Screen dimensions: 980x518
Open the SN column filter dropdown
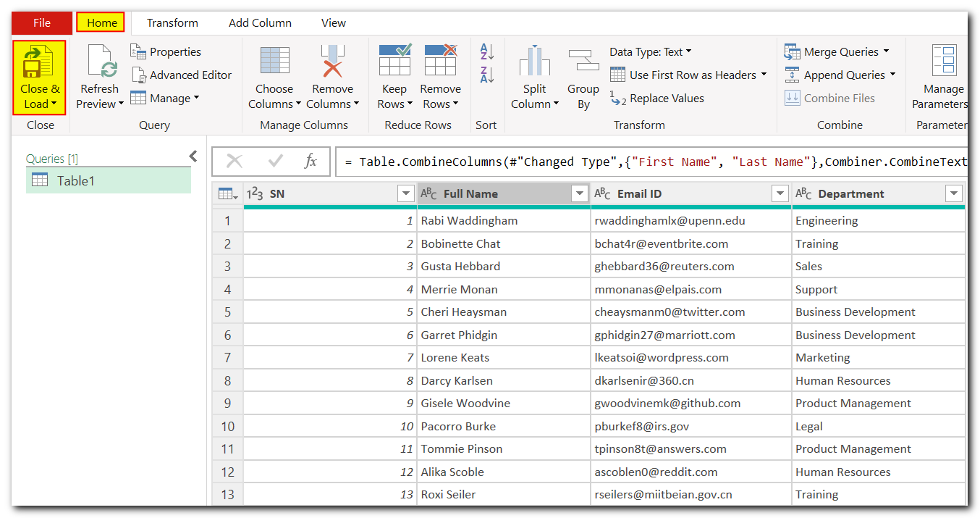coord(405,193)
